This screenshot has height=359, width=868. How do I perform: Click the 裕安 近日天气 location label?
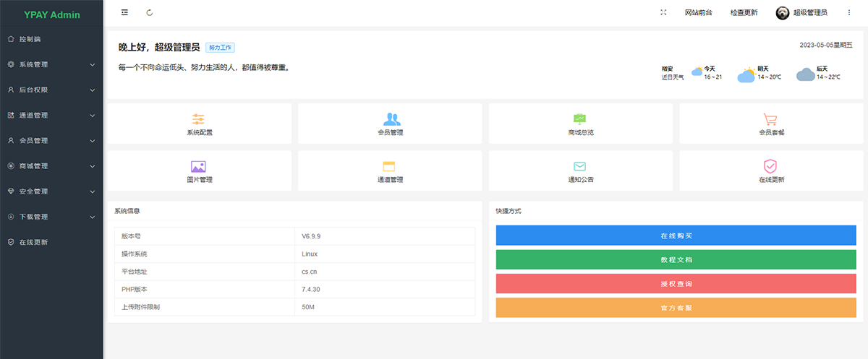tap(672, 72)
